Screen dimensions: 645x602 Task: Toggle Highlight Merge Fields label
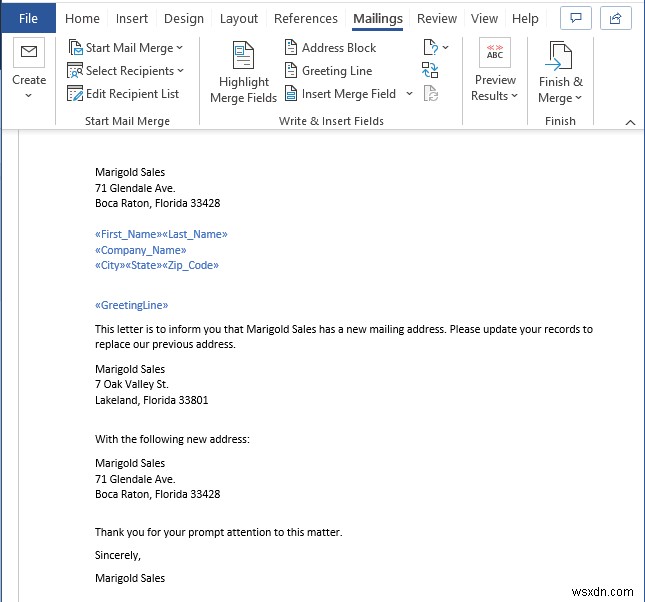[x=244, y=90]
